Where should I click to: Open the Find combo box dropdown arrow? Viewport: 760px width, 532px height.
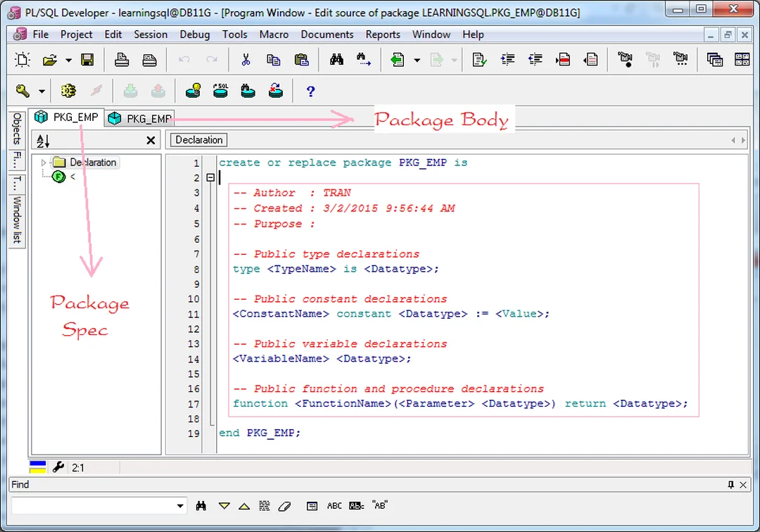[x=180, y=506]
